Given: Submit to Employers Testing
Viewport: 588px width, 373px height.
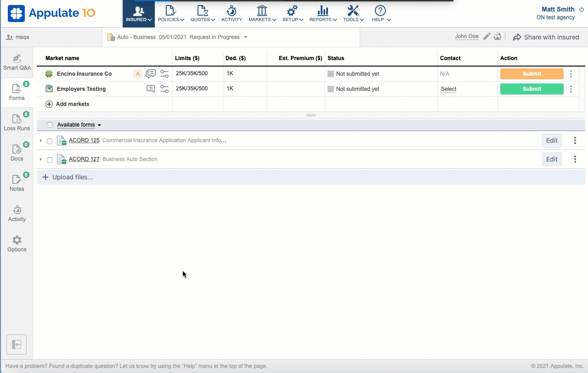Looking at the screenshot, I should tap(532, 89).
